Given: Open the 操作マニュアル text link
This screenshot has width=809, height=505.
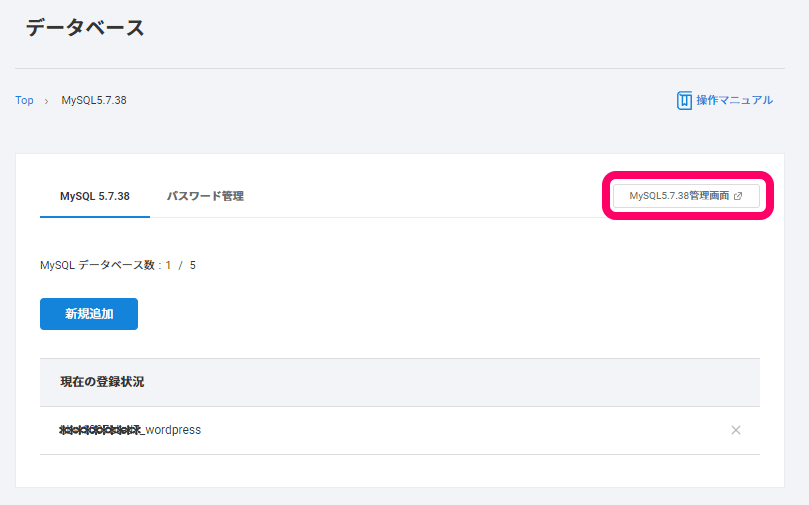Looking at the screenshot, I should click(734, 100).
